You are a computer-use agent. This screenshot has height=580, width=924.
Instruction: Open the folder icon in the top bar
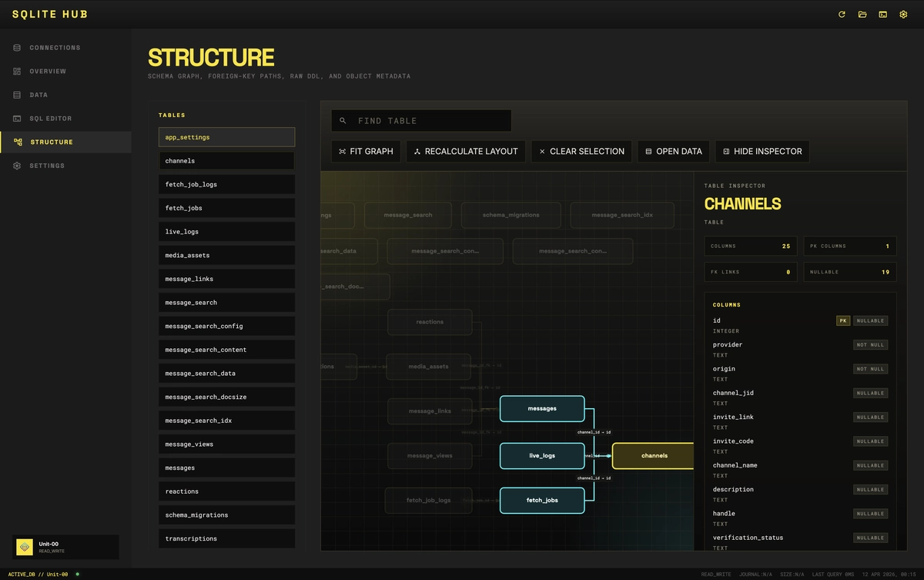[862, 15]
